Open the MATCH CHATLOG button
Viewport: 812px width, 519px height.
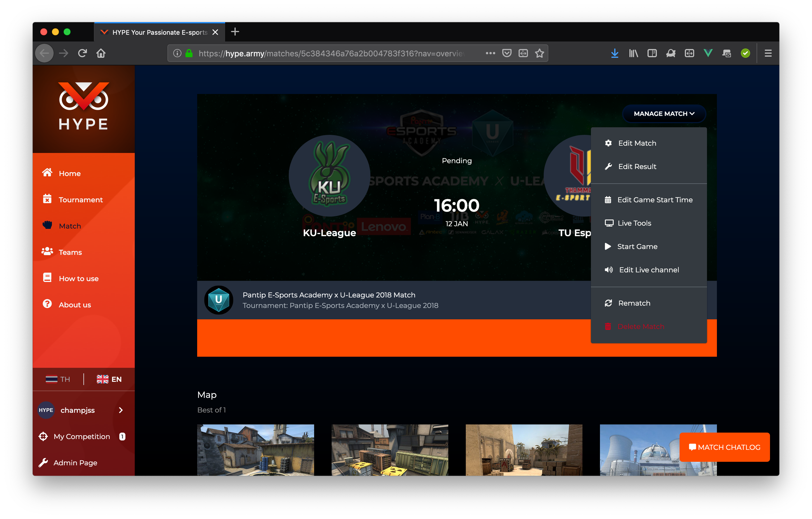coord(724,447)
